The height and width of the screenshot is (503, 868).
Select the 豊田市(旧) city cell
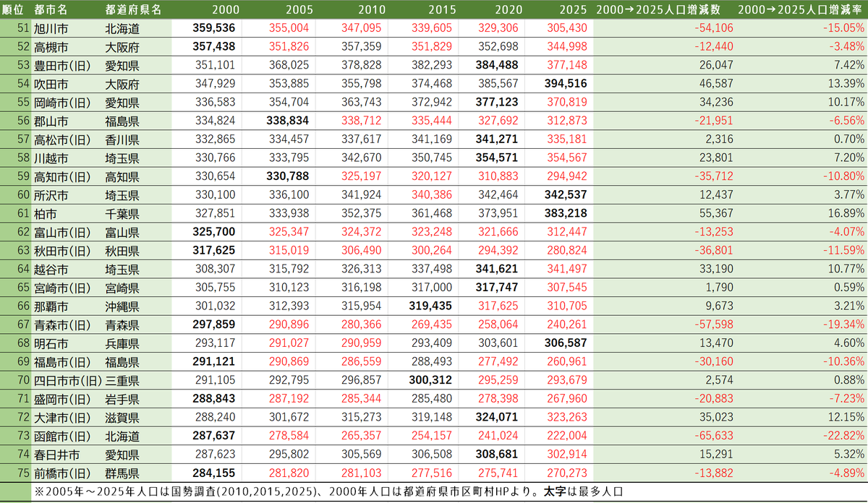pos(62,64)
